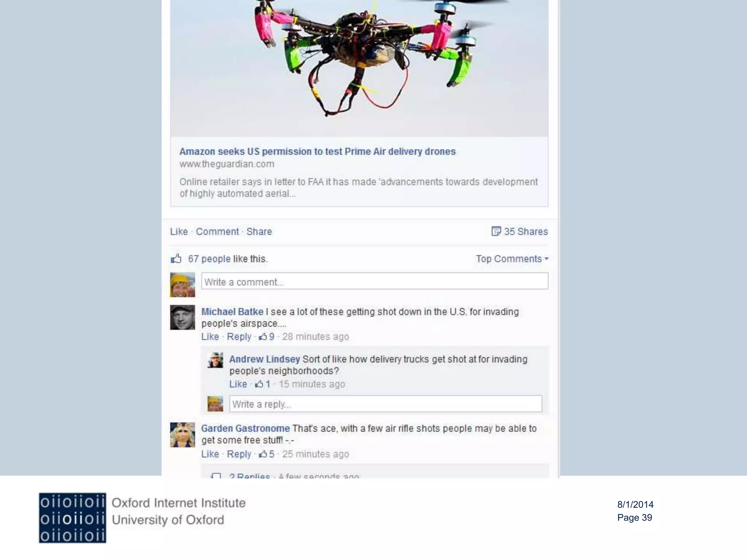Like the Amazon drones post
The image size is (747, 560).
coord(179,232)
